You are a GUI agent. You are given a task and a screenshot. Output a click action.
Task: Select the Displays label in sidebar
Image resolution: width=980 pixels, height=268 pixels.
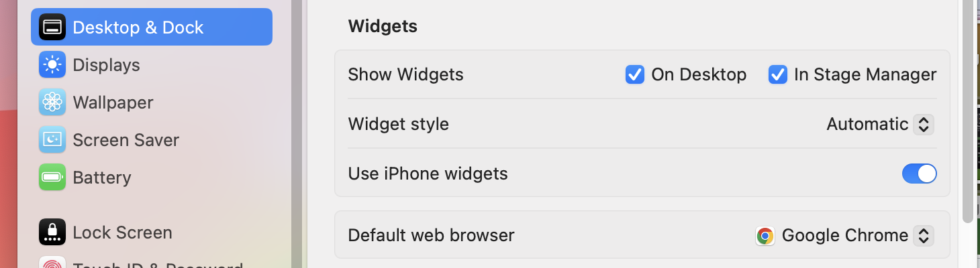click(x=106, y=65)
